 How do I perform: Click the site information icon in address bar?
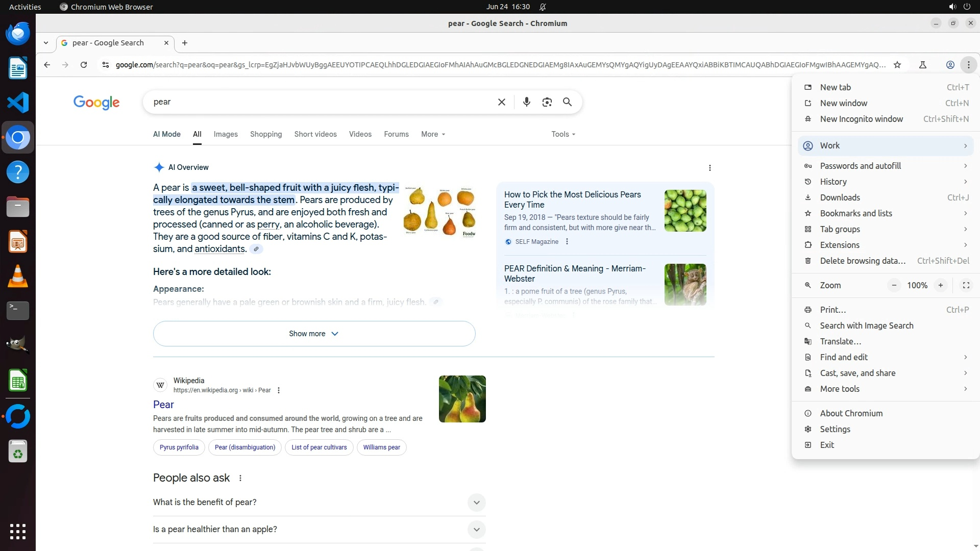point(105,65)
